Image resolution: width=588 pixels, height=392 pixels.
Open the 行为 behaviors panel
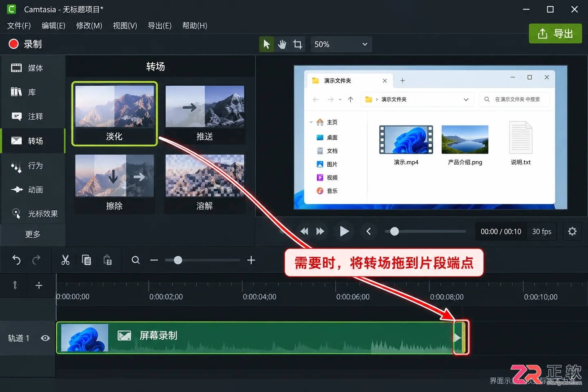click(x=33, y=166)
